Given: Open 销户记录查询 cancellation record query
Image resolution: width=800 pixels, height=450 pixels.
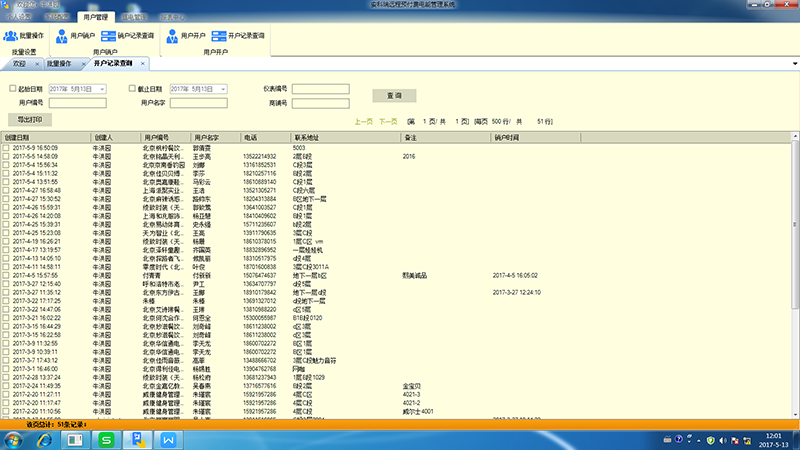Looking at the screenshot, I should (x=128, y=36).
